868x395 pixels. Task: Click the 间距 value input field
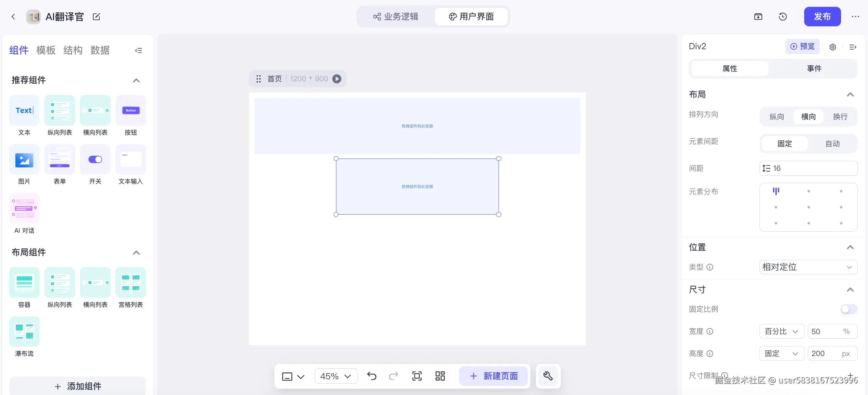coord(808,168)
